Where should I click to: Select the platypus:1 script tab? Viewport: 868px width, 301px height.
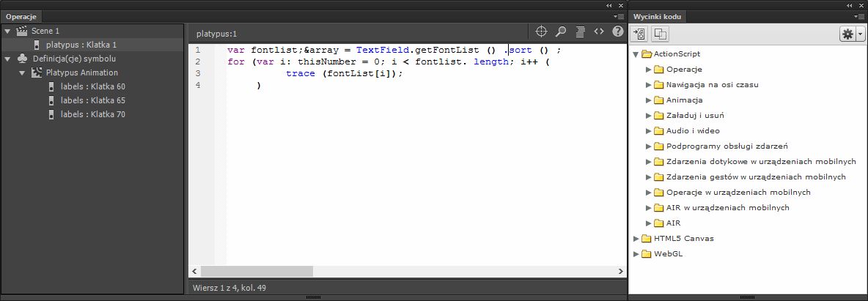216,34
